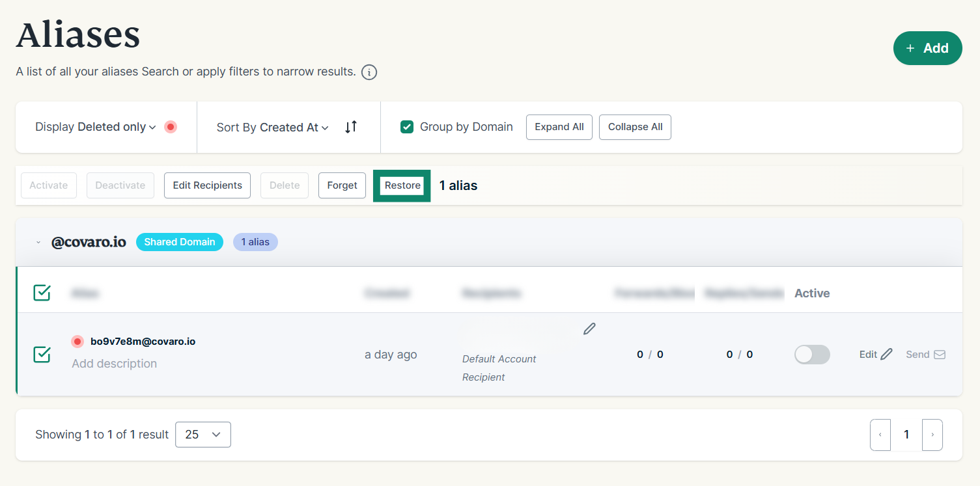Click the pencil icon above Default Account Recipient
The height and width of the screenshot is (486, 980).
point(589,329)
